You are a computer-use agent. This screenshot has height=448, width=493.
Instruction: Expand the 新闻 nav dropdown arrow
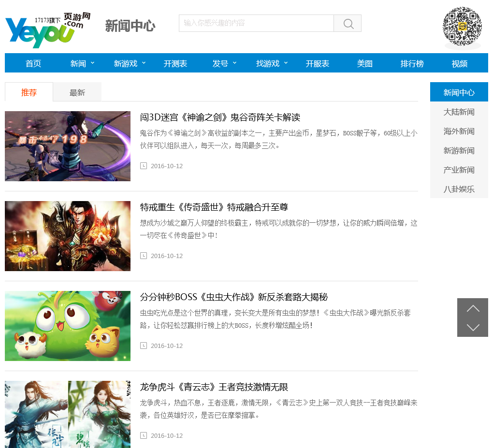(x=92, y=63)
